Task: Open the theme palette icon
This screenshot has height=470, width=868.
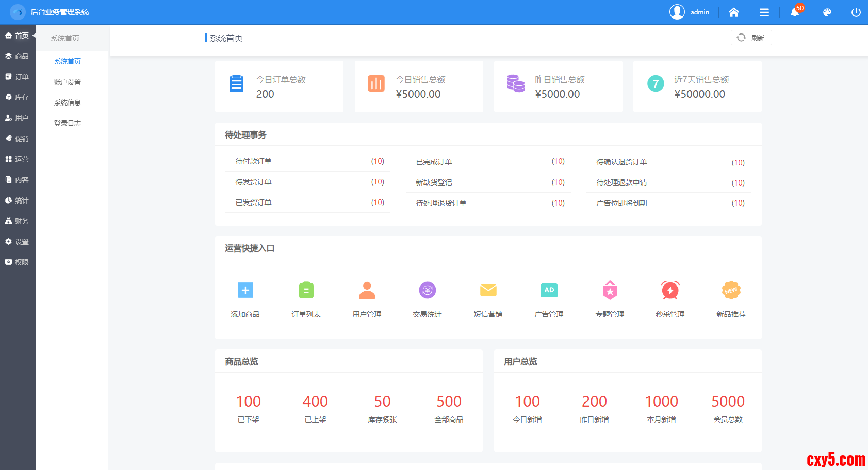Action: [827, 12]
